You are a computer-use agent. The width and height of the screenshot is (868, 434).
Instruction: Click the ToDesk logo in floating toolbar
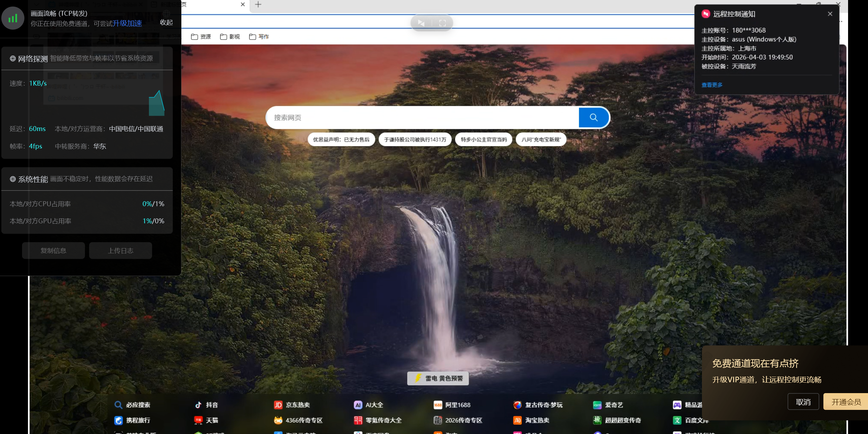[x=421, y=23]
